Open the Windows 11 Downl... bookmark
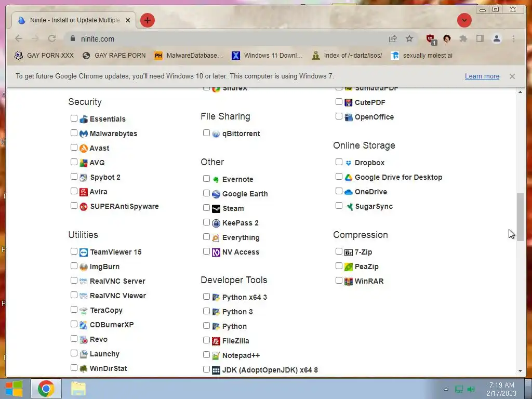 coord(267,56)
